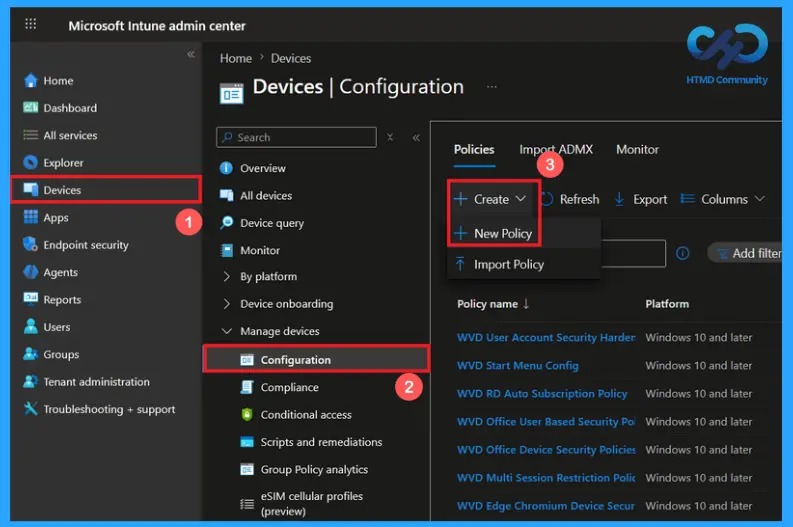
Task: Click the Platform column header
Action: 667,304
